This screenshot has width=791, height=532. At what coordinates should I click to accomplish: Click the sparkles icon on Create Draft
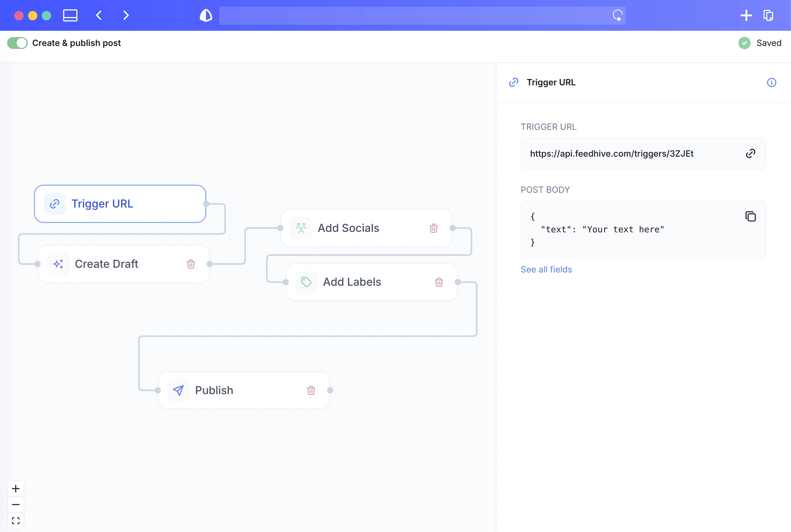[58, 264]
